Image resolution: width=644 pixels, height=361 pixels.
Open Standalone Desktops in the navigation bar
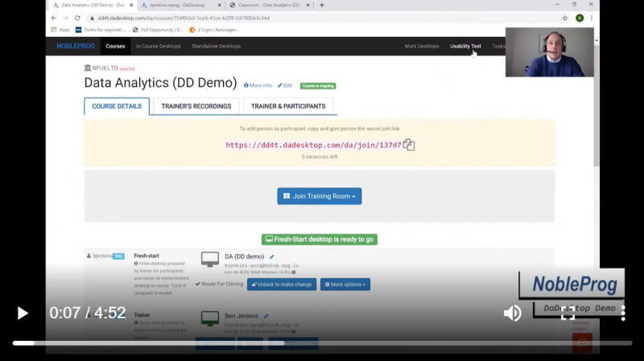(x=216, y=47)
